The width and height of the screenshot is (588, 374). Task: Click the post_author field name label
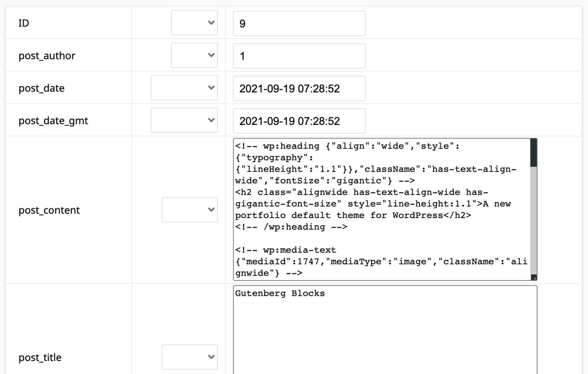coord(47,55)
